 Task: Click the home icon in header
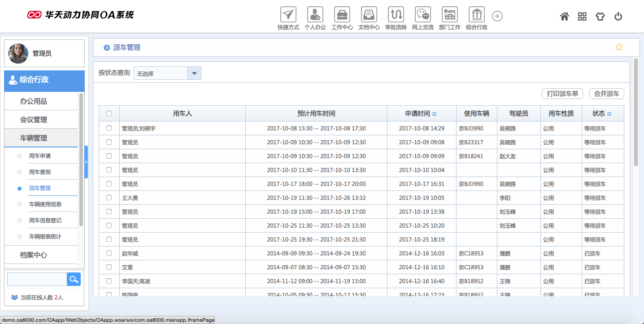[x=564, y=17]
